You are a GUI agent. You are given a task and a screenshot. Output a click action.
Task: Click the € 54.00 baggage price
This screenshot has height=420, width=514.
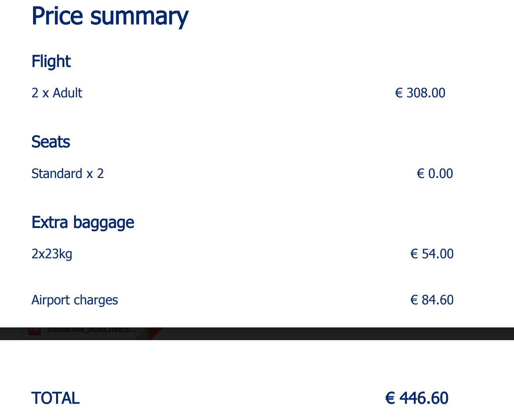tap(432, 254)
